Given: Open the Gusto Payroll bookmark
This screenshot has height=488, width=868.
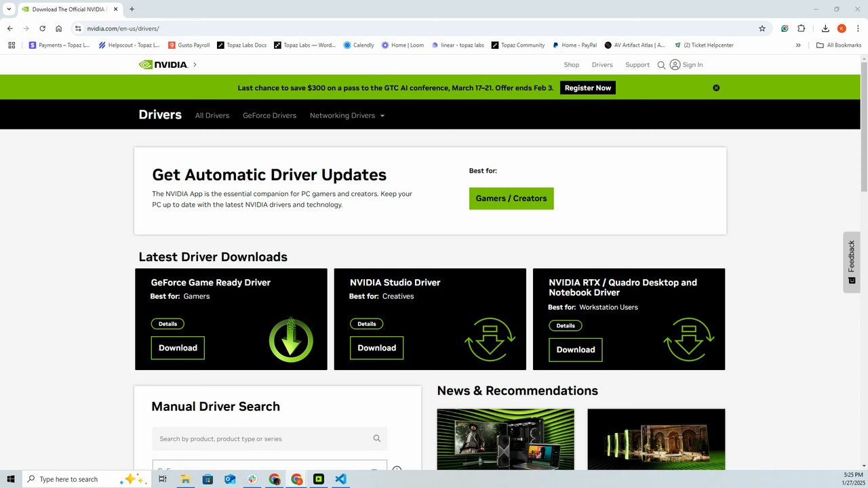Looking at the screenshot, I should [x=189, y=45].
